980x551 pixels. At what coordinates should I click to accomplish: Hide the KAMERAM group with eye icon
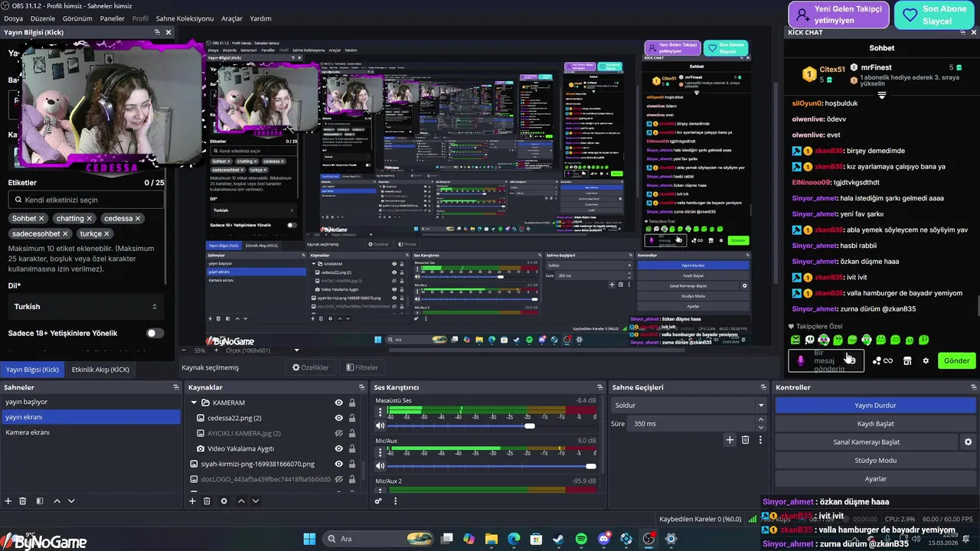click(338, 403)
